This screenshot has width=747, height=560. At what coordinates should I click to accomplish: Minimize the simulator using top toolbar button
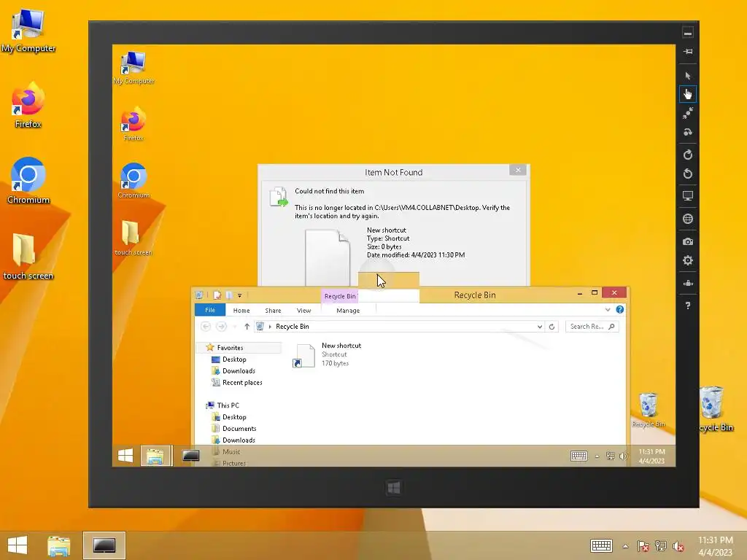point(687,33)
